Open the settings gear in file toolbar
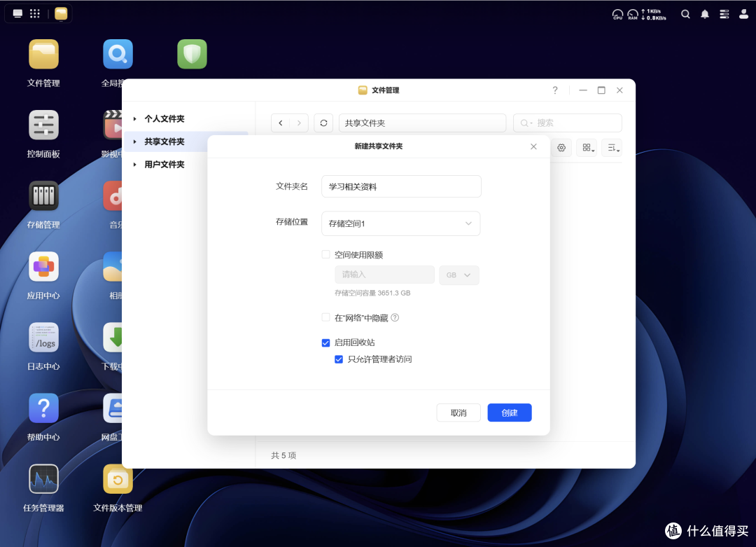The image size is (756, 547). coord(561,148)
